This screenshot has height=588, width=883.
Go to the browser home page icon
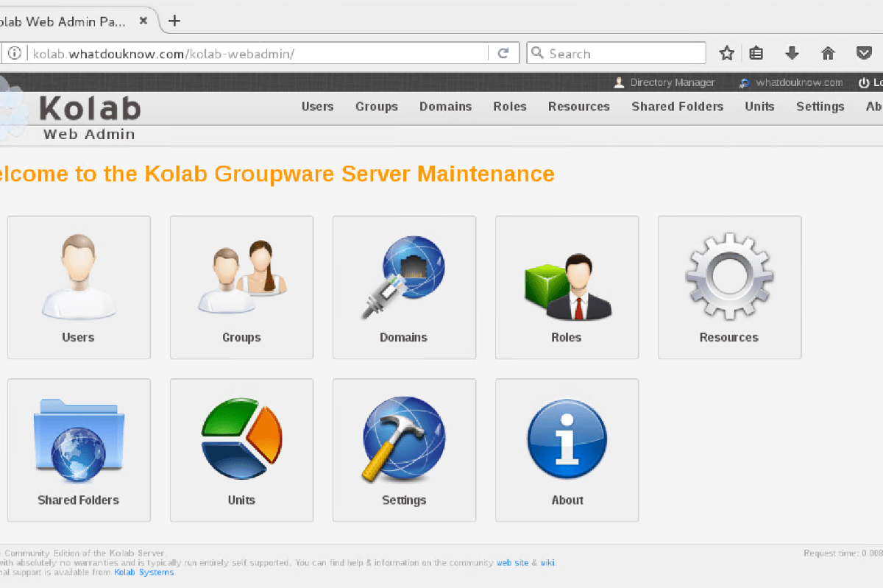click(828, 53)
